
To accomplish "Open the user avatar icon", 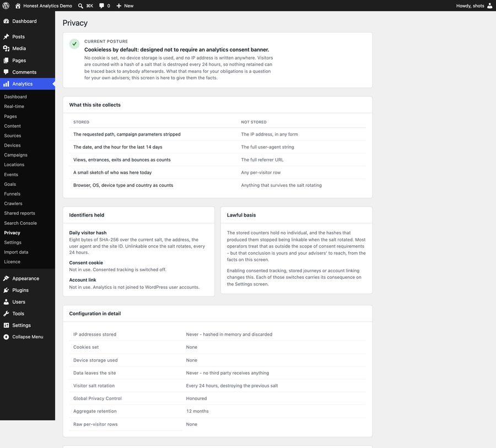I will point(490,6).
